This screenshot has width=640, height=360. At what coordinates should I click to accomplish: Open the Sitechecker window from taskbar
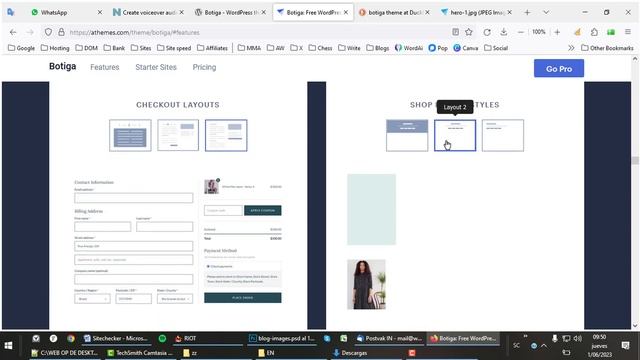116,338
